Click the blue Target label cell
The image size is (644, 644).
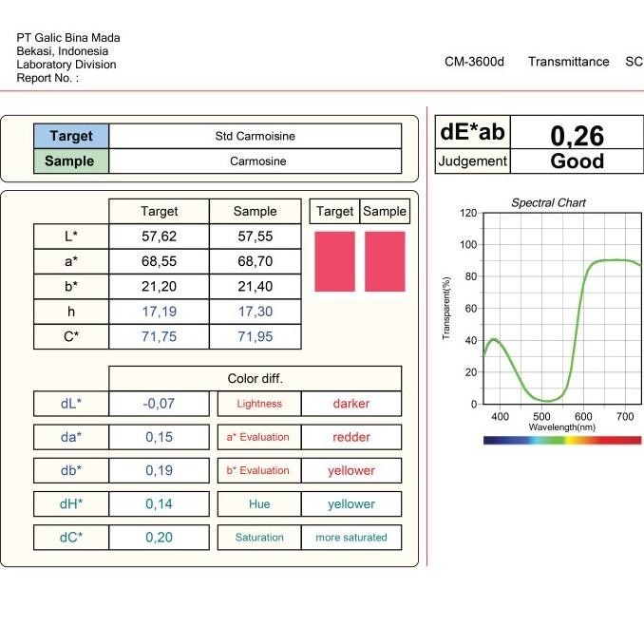71,136
